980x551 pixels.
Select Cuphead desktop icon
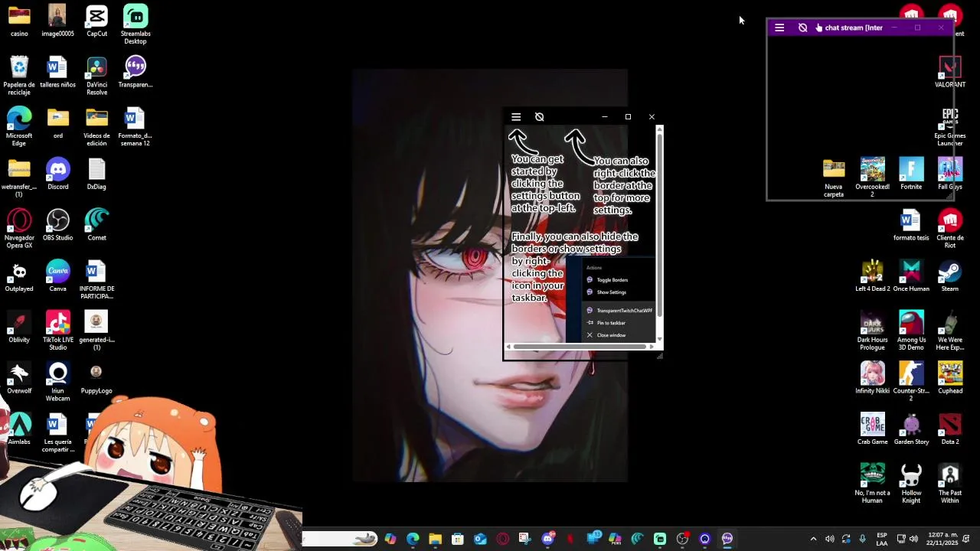click(x=950, y=379)
